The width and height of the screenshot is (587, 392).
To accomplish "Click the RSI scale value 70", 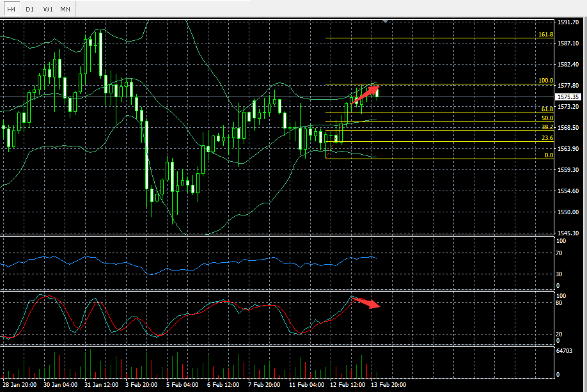I will [559, 253].
